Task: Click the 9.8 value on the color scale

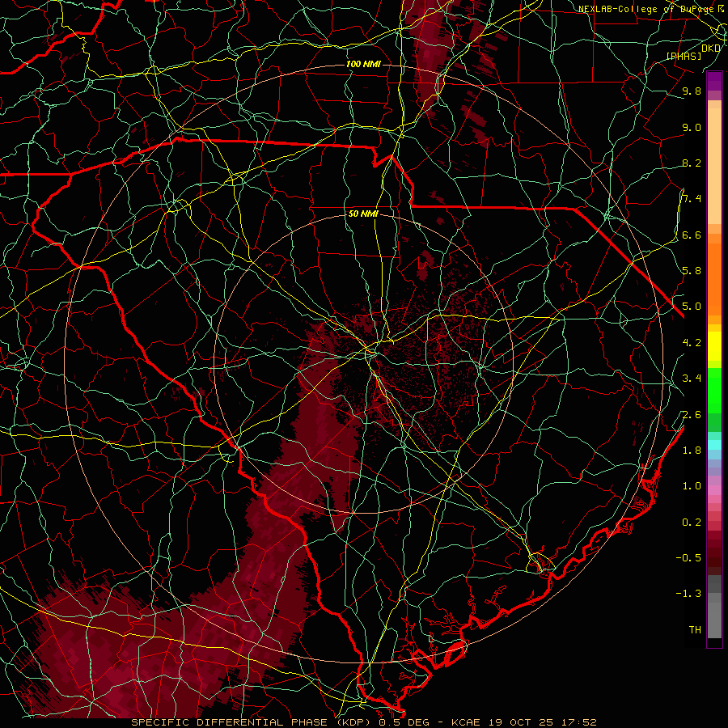Action: [x=692, y=91]
